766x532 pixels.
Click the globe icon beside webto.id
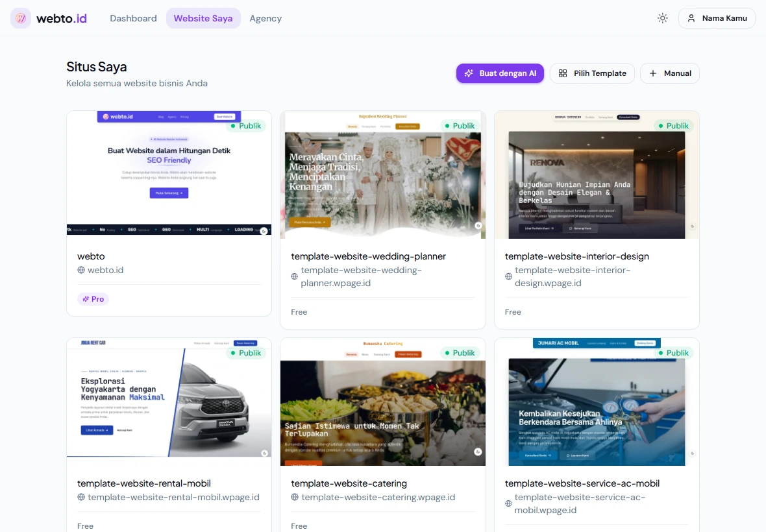pos(81,270)
